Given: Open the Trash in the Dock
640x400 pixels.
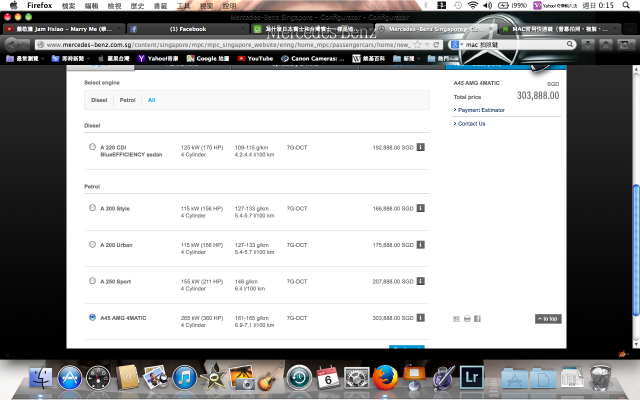Looking at the screenshot, I should [600, 378].
